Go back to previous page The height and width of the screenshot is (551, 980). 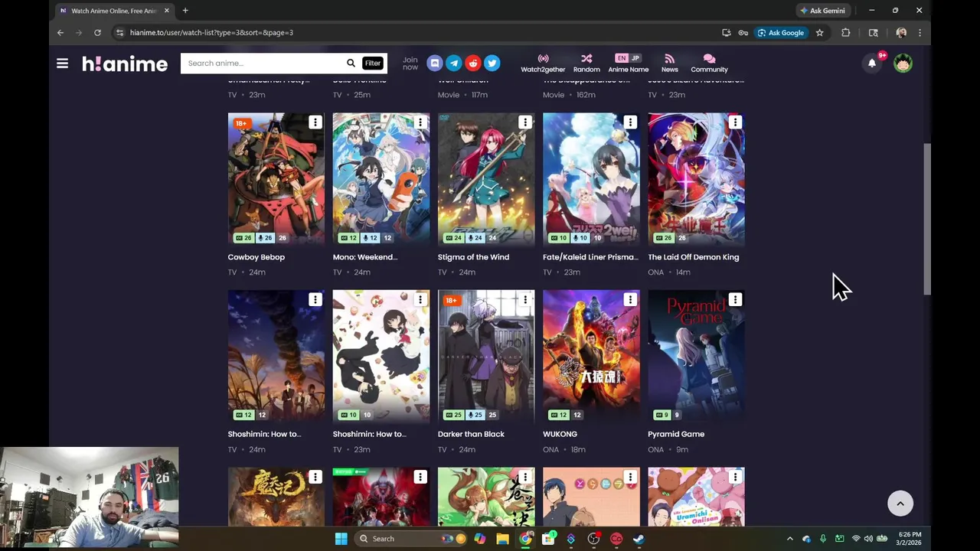[x=60, y=33]
